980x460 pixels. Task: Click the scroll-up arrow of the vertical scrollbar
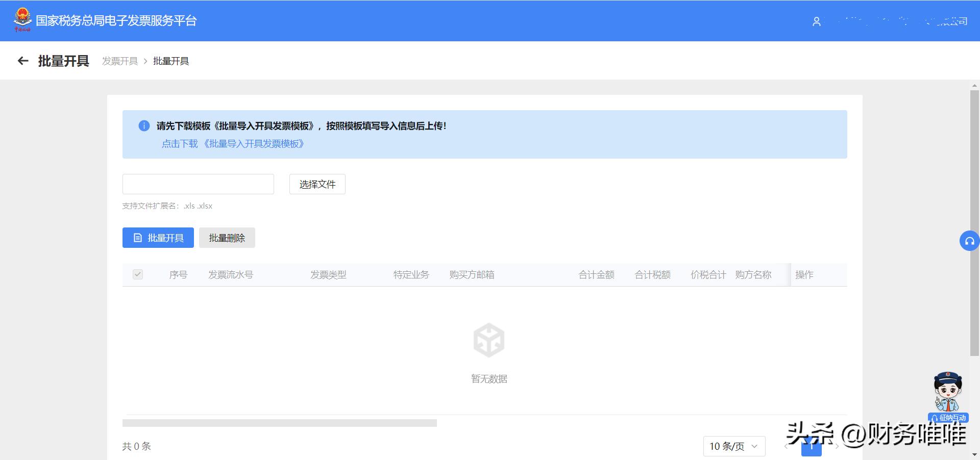(974, 85)
